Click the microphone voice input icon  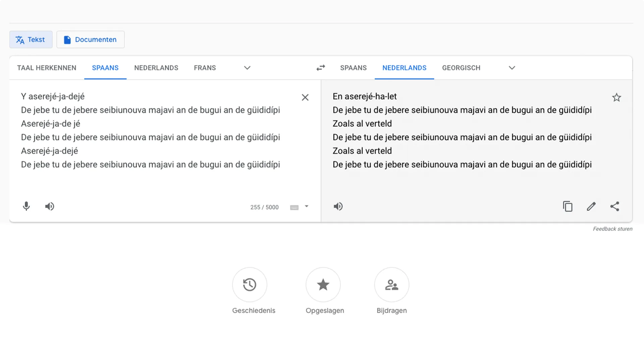26,206
